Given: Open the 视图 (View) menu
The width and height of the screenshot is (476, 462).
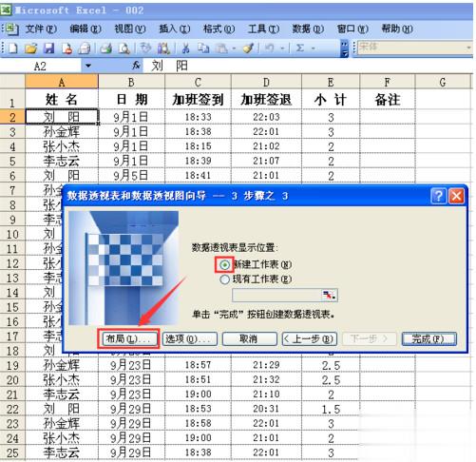Looking at the screenshot, I should 130,29.
